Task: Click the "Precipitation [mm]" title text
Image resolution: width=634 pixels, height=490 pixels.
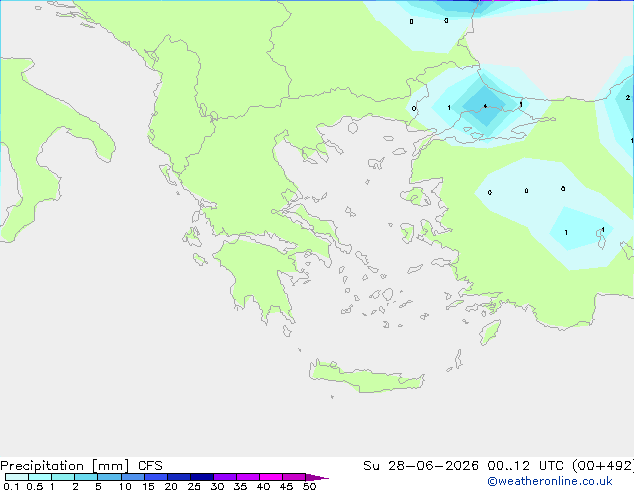Action: pyautogui.click(x=64, y=466)
